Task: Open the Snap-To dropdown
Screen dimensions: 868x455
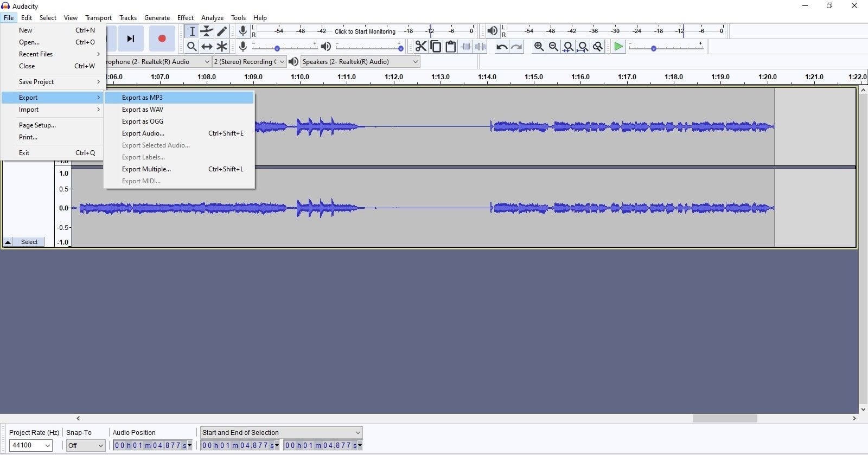Action: coord(85,445)
